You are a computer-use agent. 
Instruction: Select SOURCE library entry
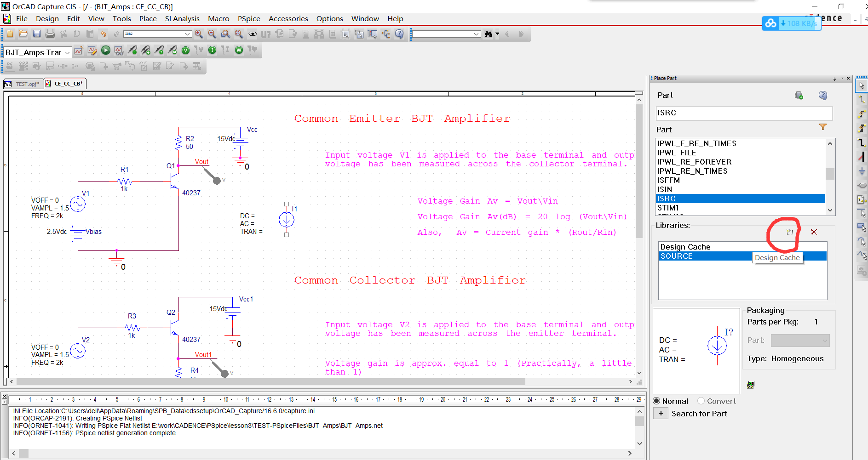pyautogui.click(x=742, y=256)
